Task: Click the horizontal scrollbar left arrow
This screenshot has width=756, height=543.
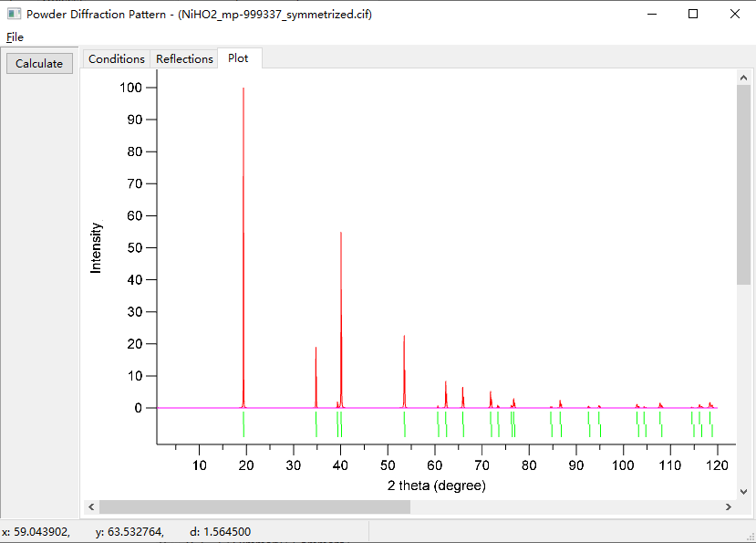Action: tap(89, 506)
